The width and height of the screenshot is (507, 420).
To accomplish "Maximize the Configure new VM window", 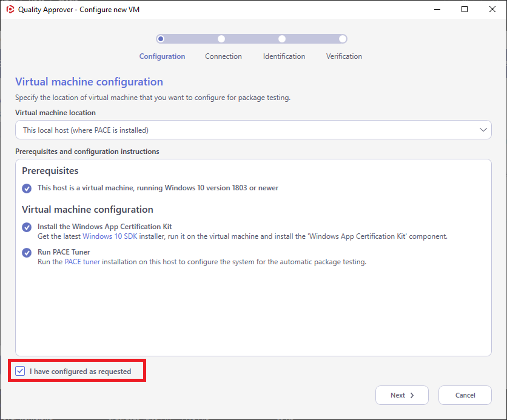I will 465,9.
